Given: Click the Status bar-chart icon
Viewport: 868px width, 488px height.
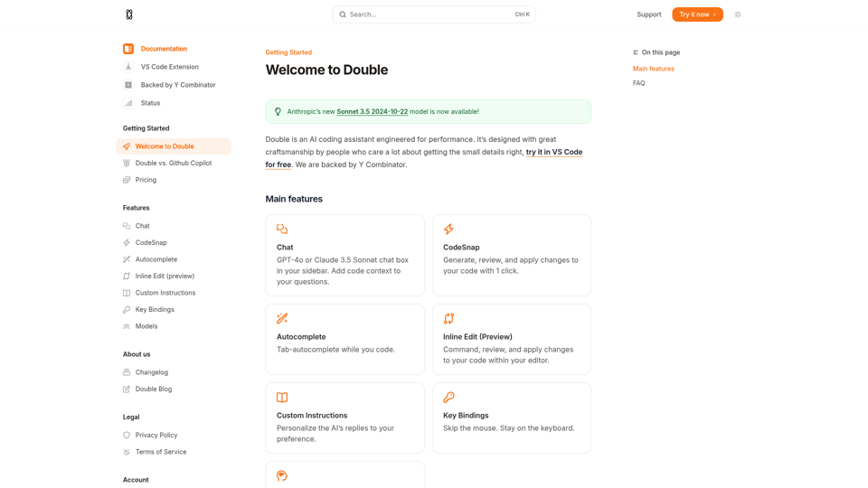Looking at the screenshot, I should (128, 103).
